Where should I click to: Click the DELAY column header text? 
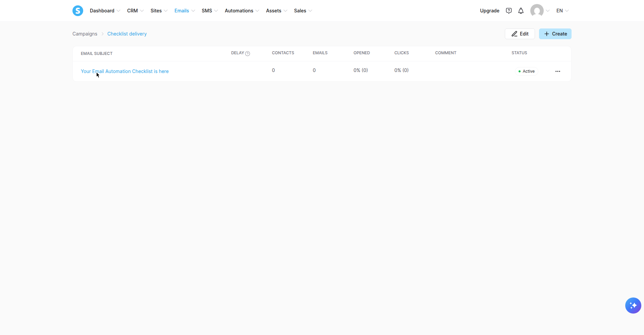coord(237,53)
